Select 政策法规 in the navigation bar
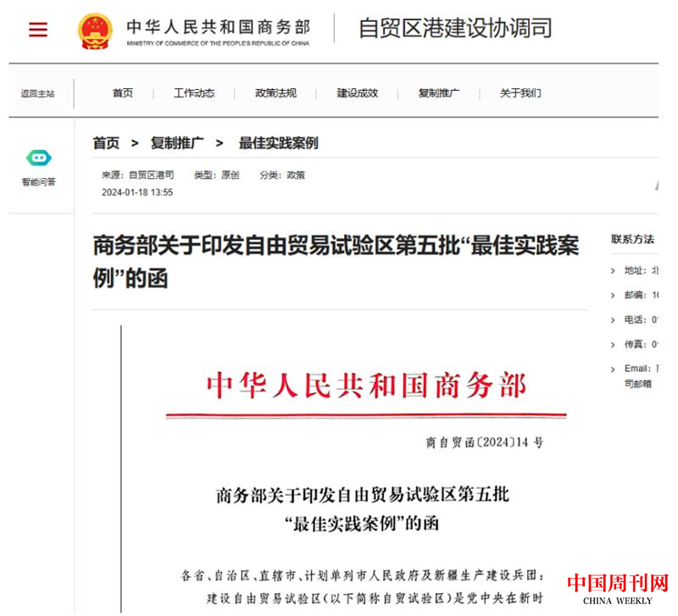Image resolution: width=678 pixels, height=616 pixels. 275,93
